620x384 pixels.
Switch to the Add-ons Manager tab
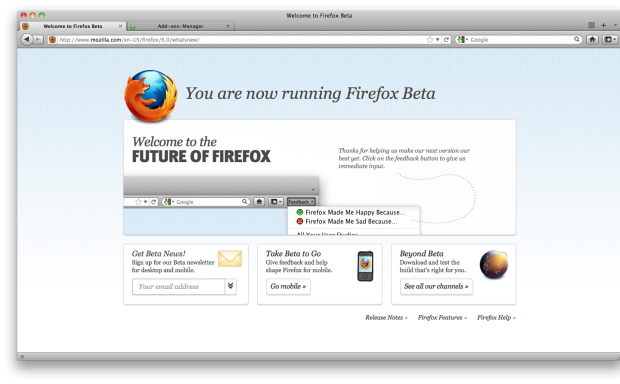tap(180, 26)
